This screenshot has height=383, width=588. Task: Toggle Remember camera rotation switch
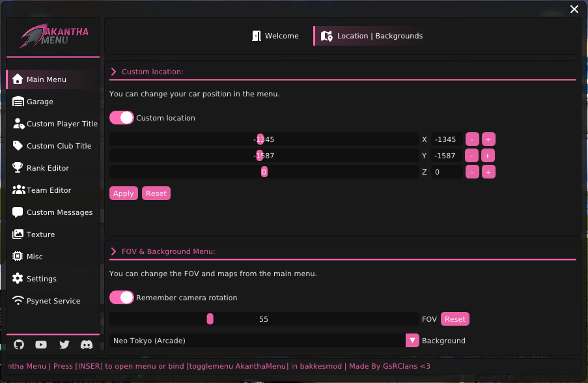[122, 298]
